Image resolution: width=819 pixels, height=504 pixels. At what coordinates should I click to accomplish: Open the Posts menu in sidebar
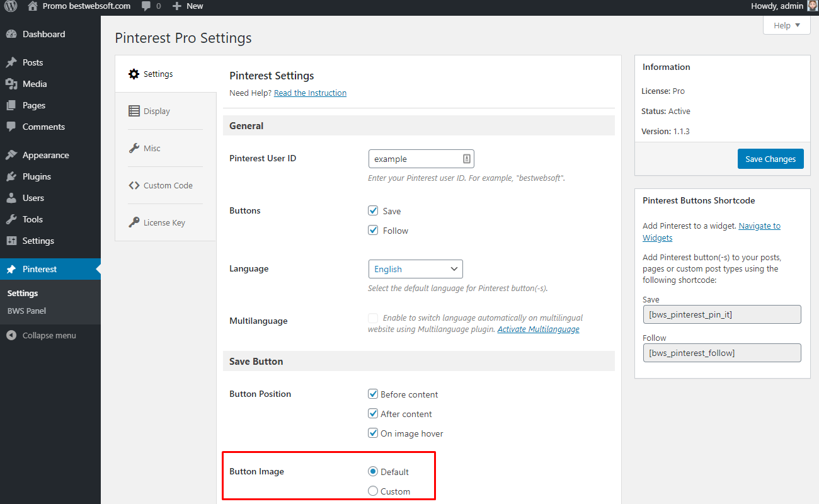click(x=50, y=62)
